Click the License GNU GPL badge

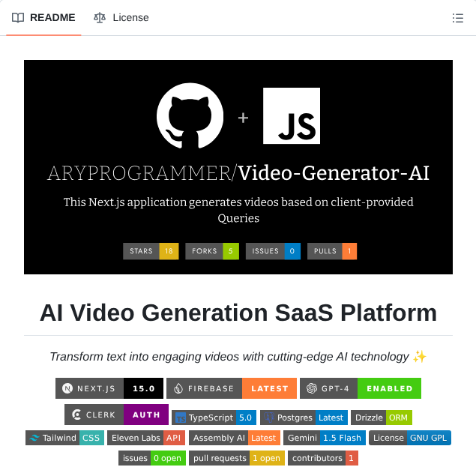410,438
